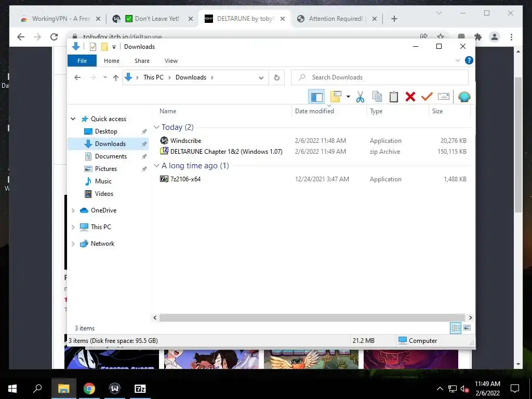Expand the This PC tree node
The image size is (532, 399).
click(73, 227)
